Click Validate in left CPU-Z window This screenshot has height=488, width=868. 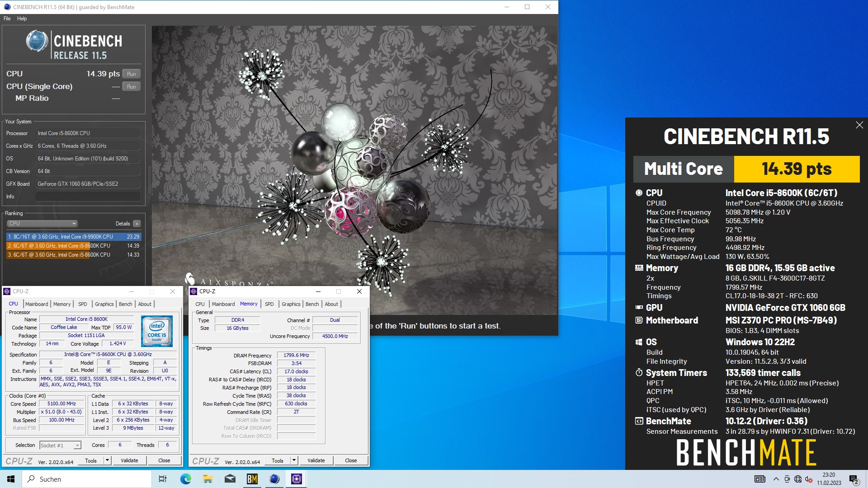(x=129, y=460)
